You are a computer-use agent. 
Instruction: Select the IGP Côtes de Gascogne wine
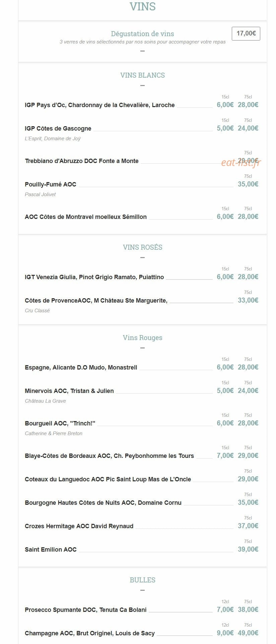[x=58, y=129]
